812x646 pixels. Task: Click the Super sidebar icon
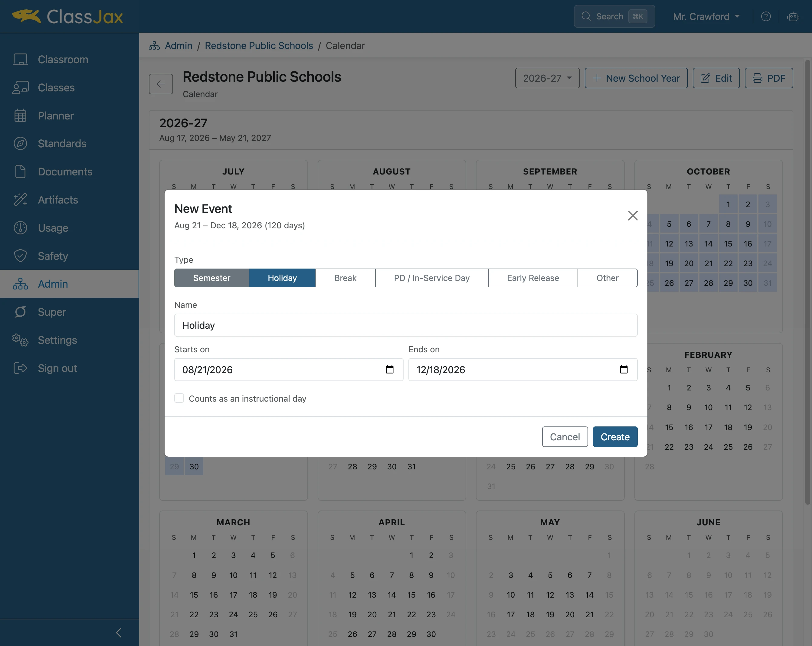point(20,312)
